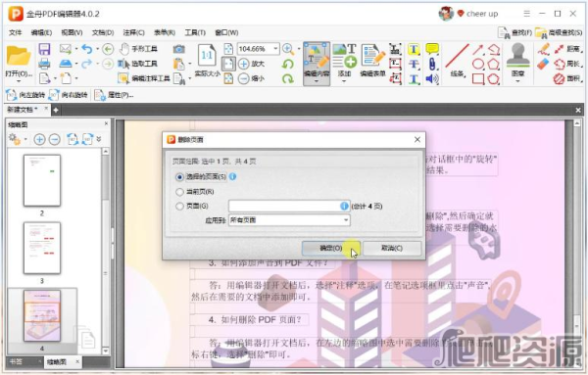Select the underline text tool icon
The width and height of the screenshot is (588, 375).
(414, 78)
